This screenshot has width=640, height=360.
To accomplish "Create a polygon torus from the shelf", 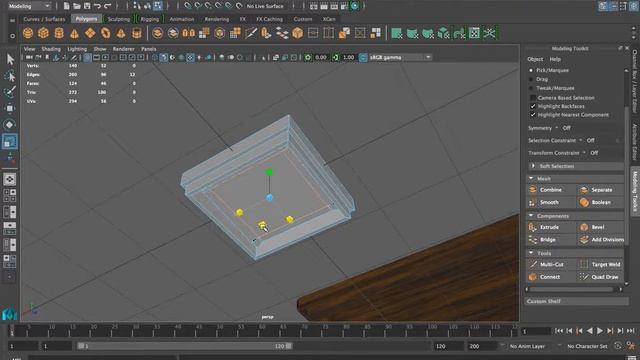I will click(105, 33).
